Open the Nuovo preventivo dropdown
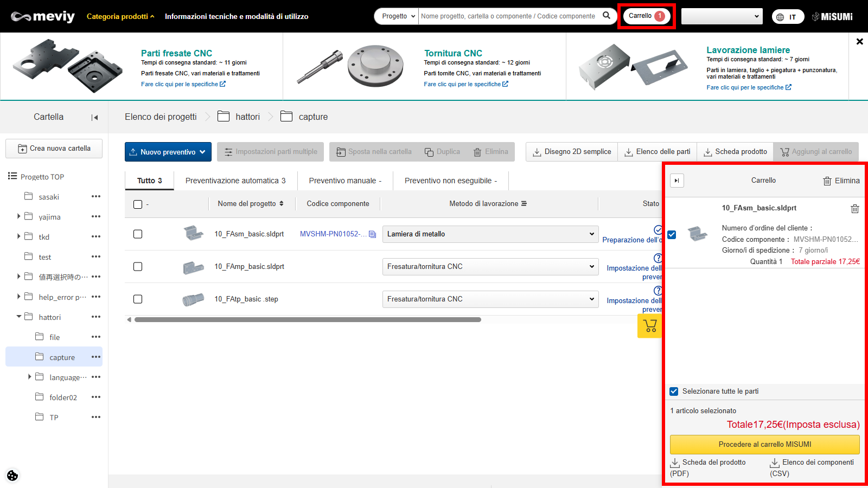The width and height of the screenshot is (868, 488). [x=168, y=152]
